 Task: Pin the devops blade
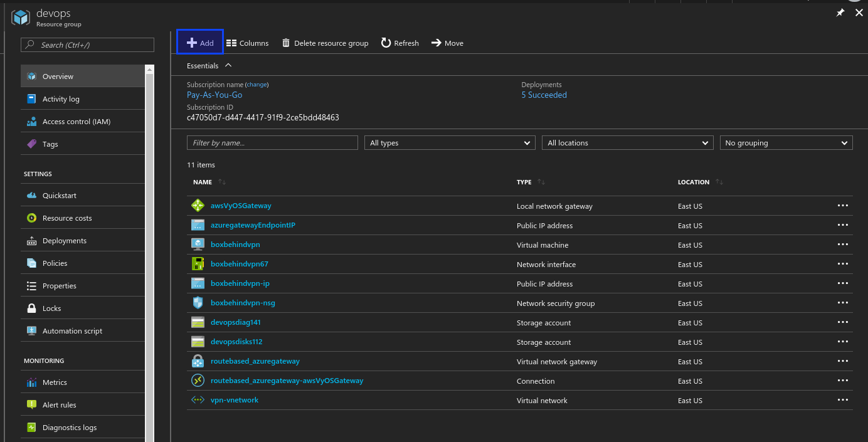[840, 13]
